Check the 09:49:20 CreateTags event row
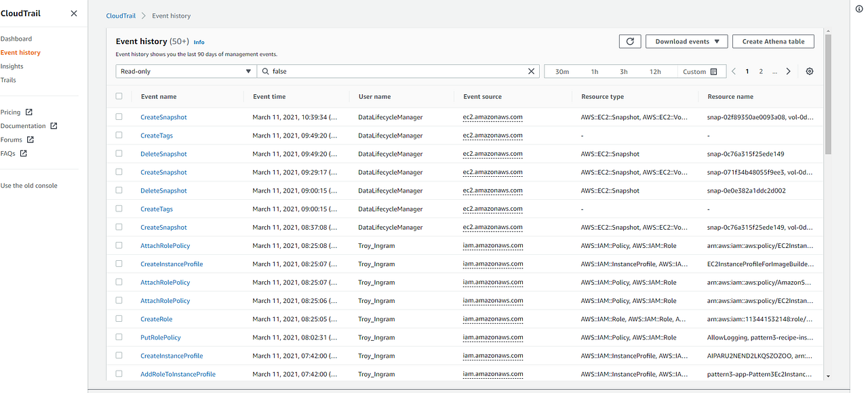The height and width of the screenshot is (393, 868). (x=119, y=135)
